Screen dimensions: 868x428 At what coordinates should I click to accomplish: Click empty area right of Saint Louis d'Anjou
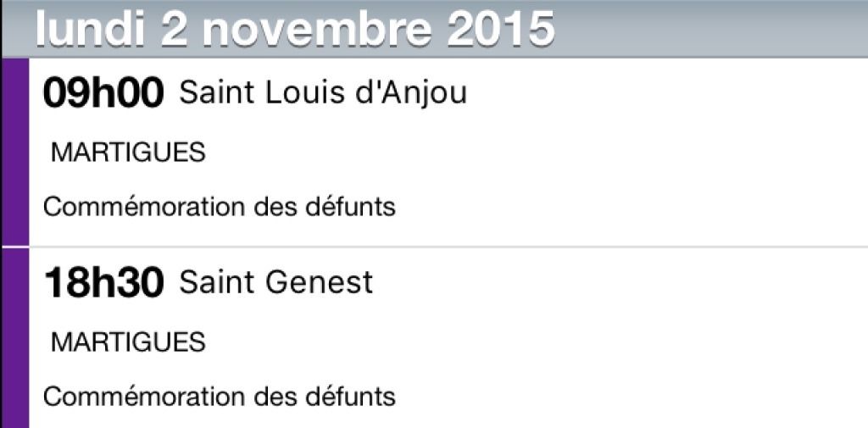(x=665, y=93)
